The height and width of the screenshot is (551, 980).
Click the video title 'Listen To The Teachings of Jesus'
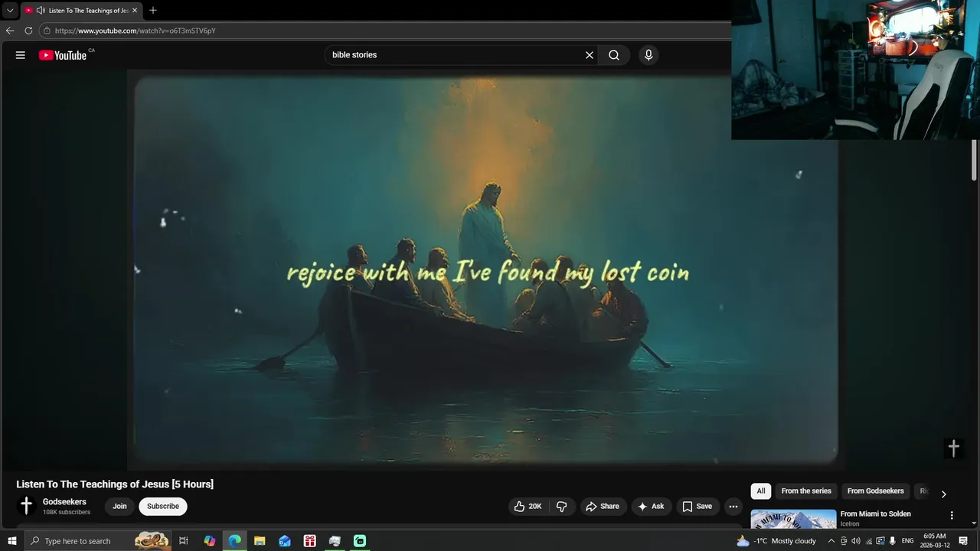115,484
